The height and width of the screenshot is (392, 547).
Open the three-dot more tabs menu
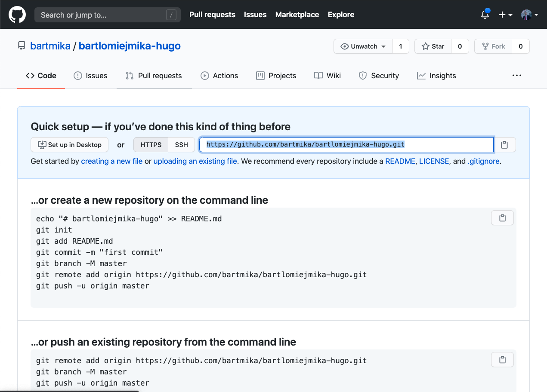coord(517,76)
